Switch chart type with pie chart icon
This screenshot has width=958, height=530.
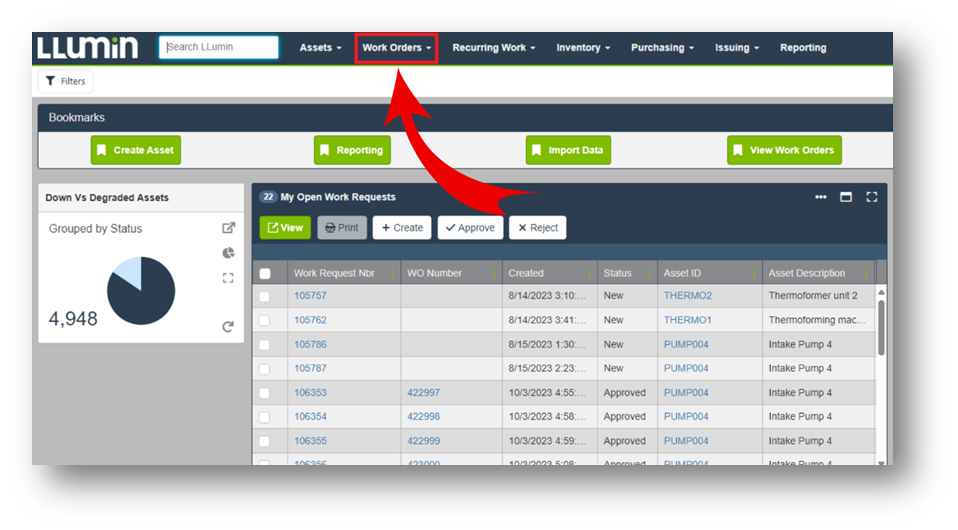click(228, 253)
